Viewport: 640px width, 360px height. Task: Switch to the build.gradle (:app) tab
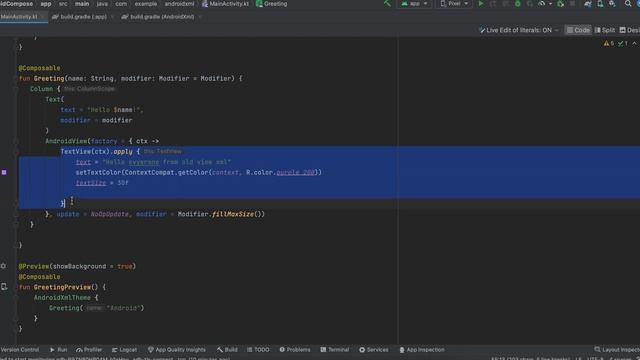click(x=84, y=17)
